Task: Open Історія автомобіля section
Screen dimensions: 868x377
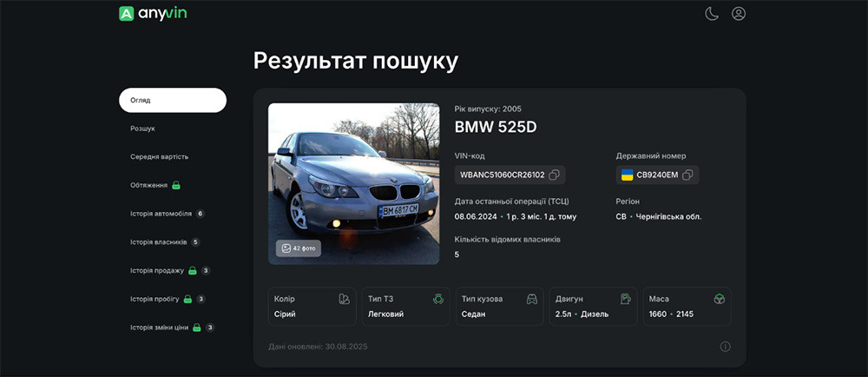Action: click(x=161, y=214)
